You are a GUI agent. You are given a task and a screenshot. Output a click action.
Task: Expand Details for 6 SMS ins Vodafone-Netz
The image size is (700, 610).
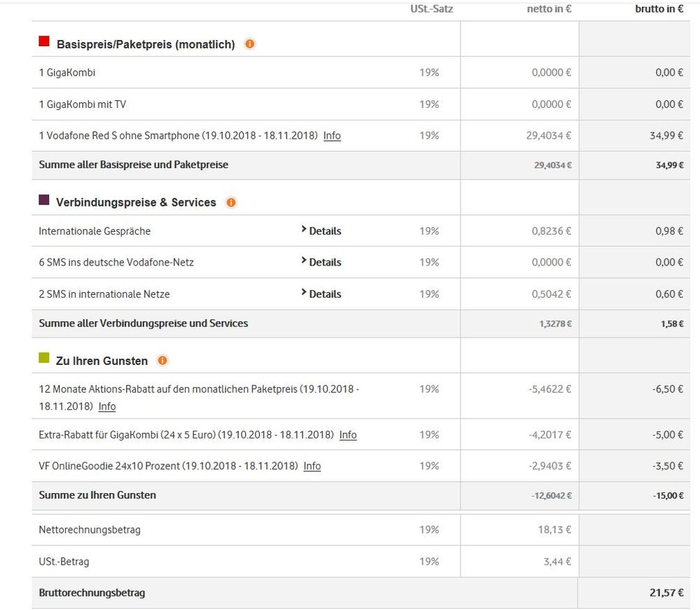322,262
